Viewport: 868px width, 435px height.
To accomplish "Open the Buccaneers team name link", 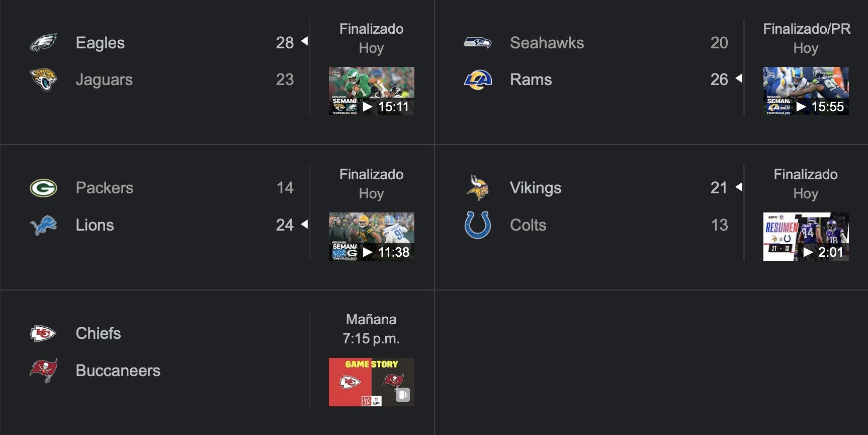I will 118,371.
